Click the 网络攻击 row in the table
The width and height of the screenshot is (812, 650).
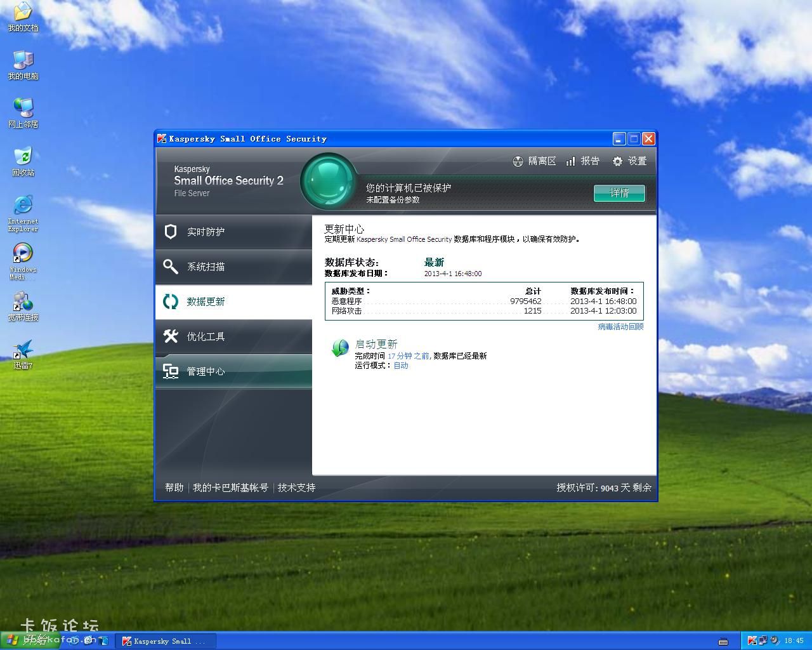coord(484,311)
